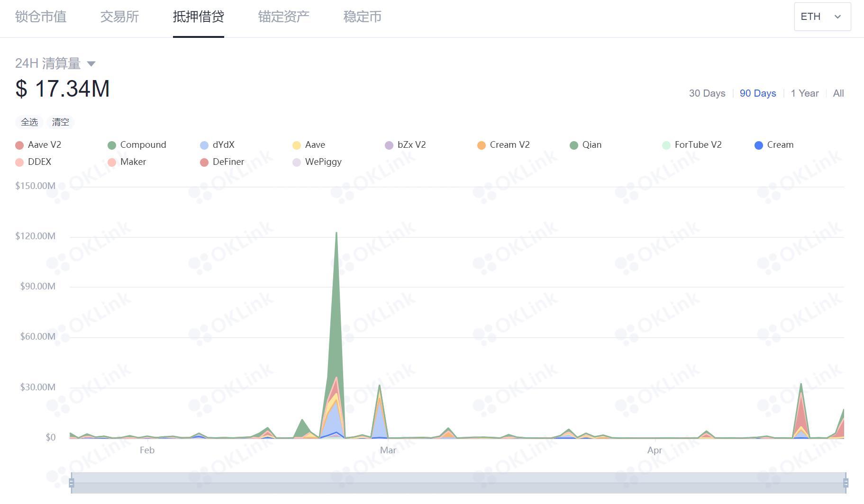Click the ForTube V2 legend icon
Screen dimensions: 864x504
pos(665,145)
